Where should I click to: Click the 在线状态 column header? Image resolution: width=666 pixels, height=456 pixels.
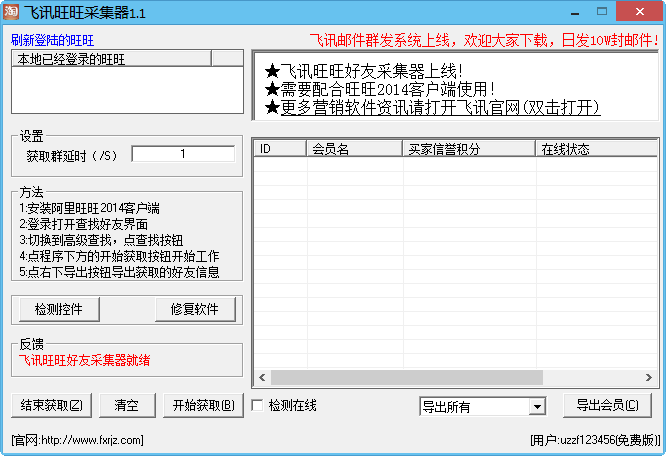596,149
